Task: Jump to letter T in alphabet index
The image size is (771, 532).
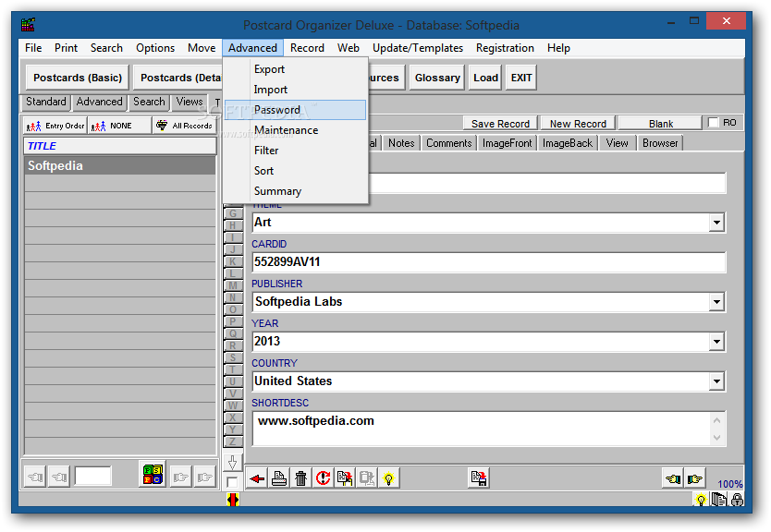Action: [x=233, y=369]
